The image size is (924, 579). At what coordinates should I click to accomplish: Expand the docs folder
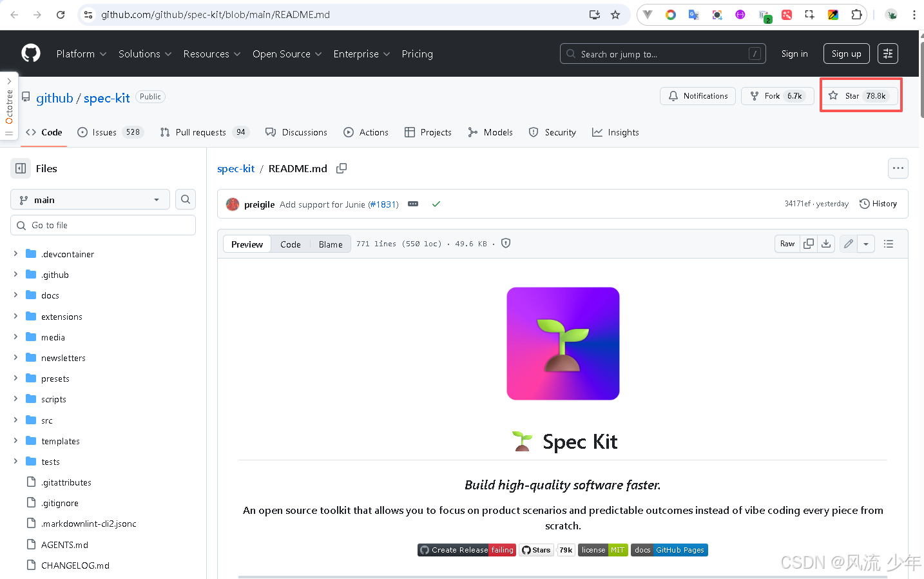coord(15,295)
